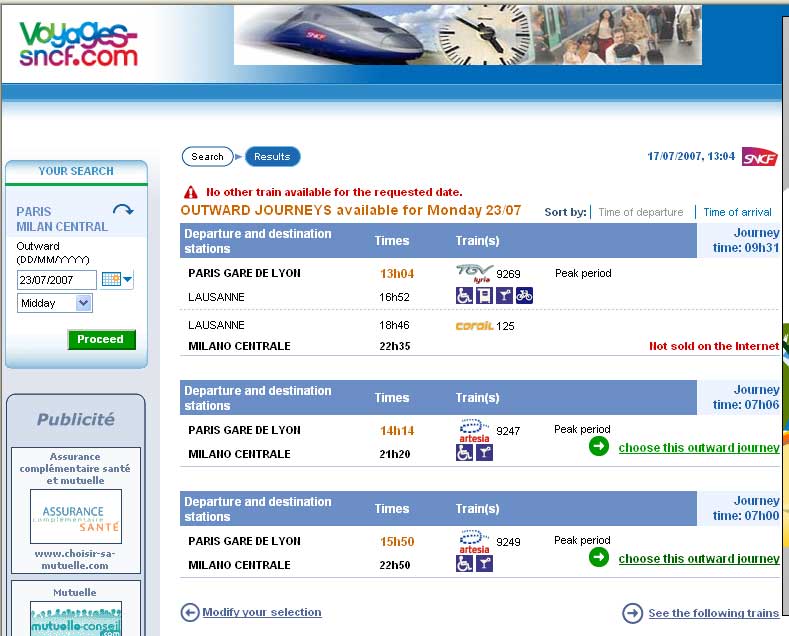Choose the 15h50 outward journey link
The height and width of the screenshot is (636, 789).
pos(698,559)
